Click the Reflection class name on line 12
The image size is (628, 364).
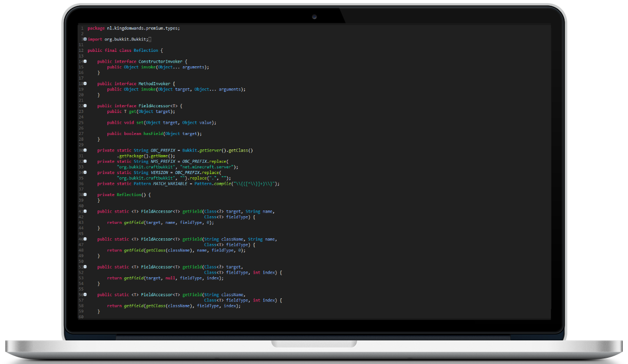(146, 50)
